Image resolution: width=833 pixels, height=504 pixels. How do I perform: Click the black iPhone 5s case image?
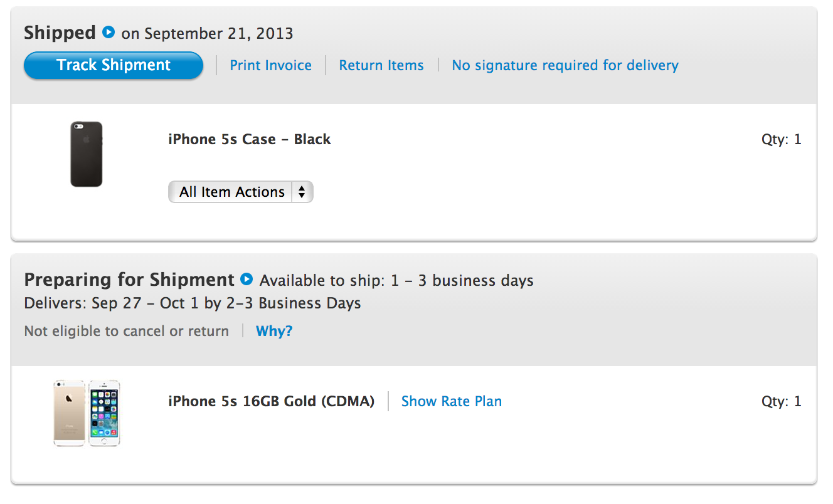click(86, 154)
